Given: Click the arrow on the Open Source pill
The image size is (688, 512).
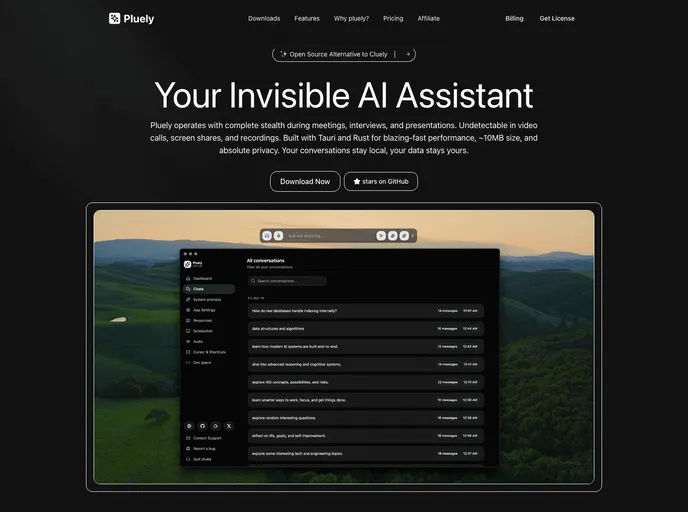Looking at the screenshot, I should 406,54.
